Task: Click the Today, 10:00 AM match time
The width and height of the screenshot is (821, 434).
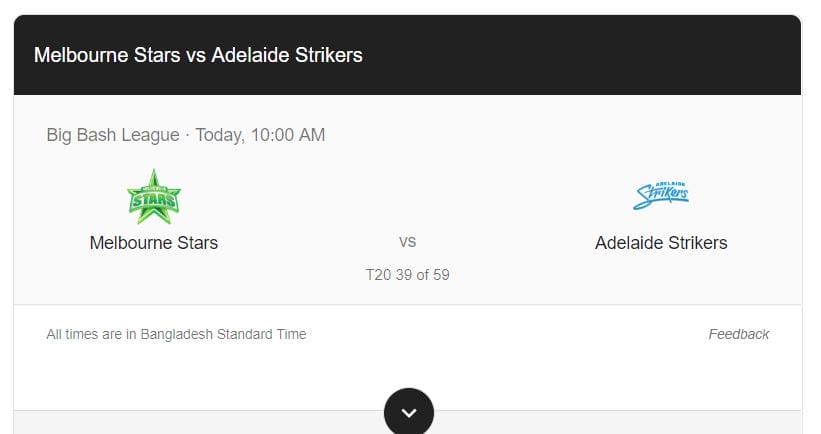Action: pyautogui.click(x=260, y=135)
